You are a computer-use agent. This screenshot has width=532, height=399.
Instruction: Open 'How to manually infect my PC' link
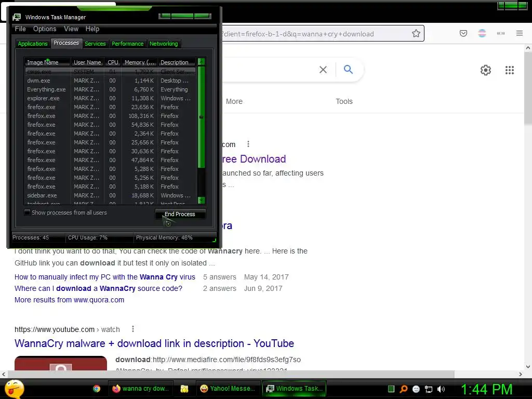pyautogui.click(x=105, y=277)
